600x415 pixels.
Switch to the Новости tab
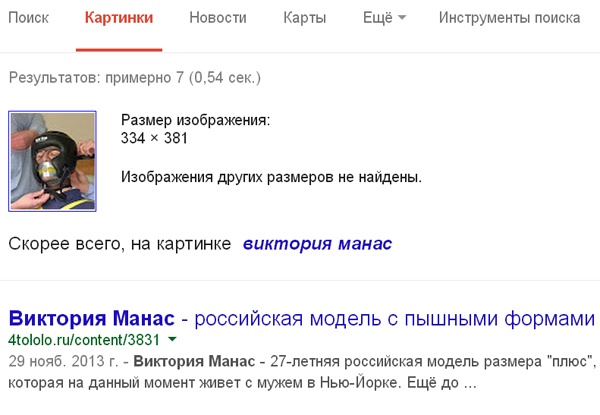click(x=217, y=18)
